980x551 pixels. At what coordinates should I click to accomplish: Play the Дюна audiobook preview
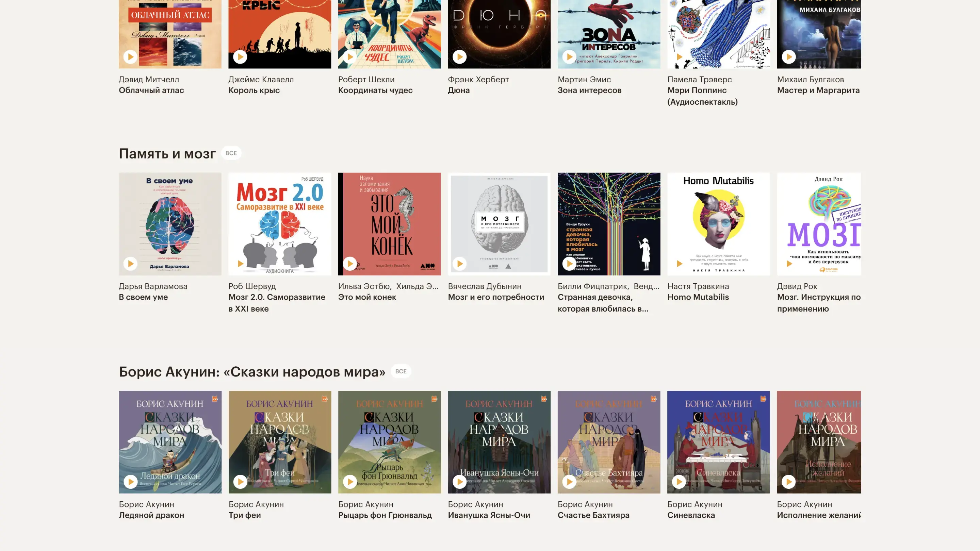[x=460, y=57]
